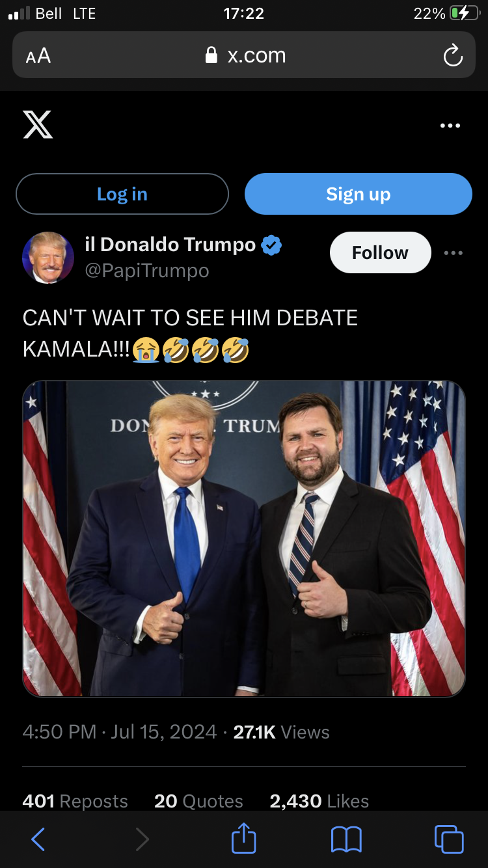The image size is (488, 868).
Task: Tap the Safari reload icon
Action: 453,56
